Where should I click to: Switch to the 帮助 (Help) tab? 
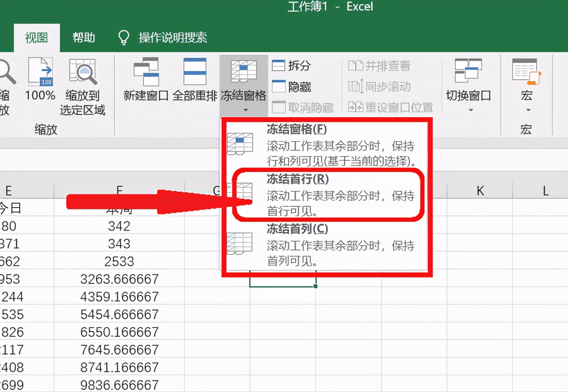click(83, 38)
